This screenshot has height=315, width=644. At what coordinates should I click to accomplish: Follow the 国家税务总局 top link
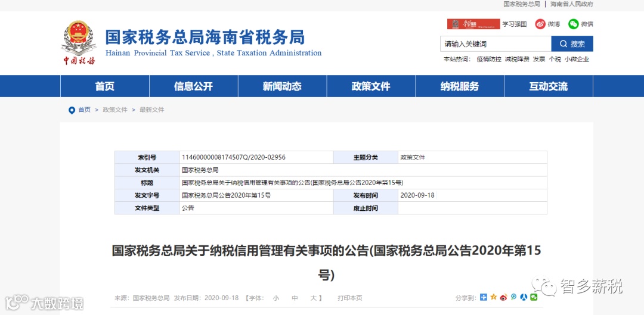pos(522,4)
